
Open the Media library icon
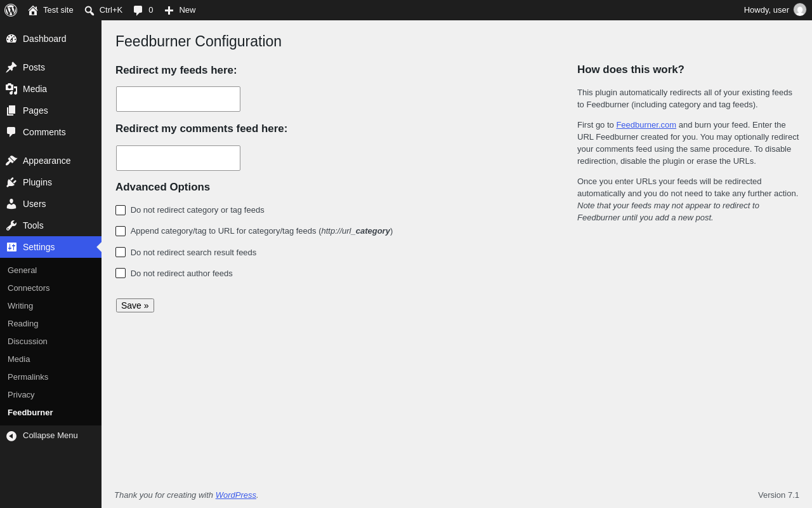[x=11, y=89]
